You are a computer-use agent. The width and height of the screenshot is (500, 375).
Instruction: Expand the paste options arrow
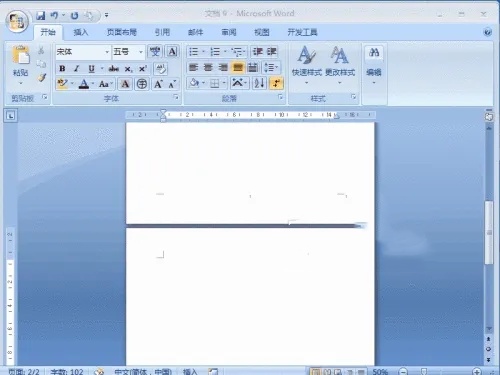pyautogui.click(x=21, y=83)
